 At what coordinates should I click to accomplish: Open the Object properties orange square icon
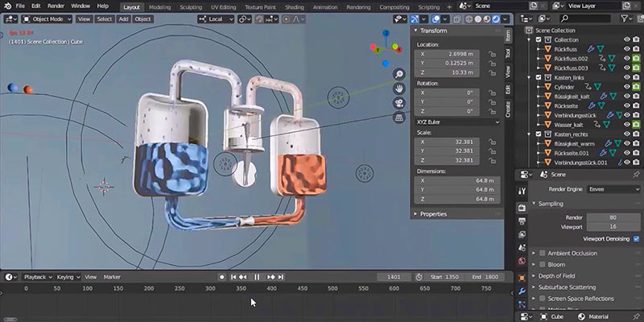[x=522, y=278]
